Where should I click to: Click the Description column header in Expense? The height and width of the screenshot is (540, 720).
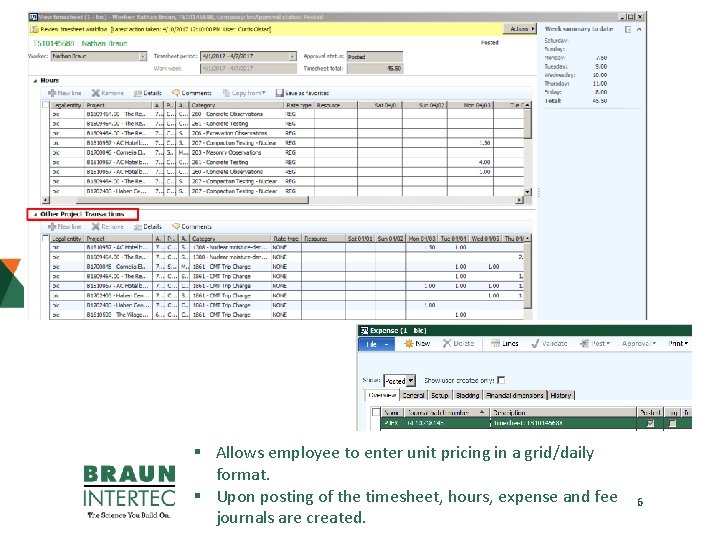[x=562, y=412]
